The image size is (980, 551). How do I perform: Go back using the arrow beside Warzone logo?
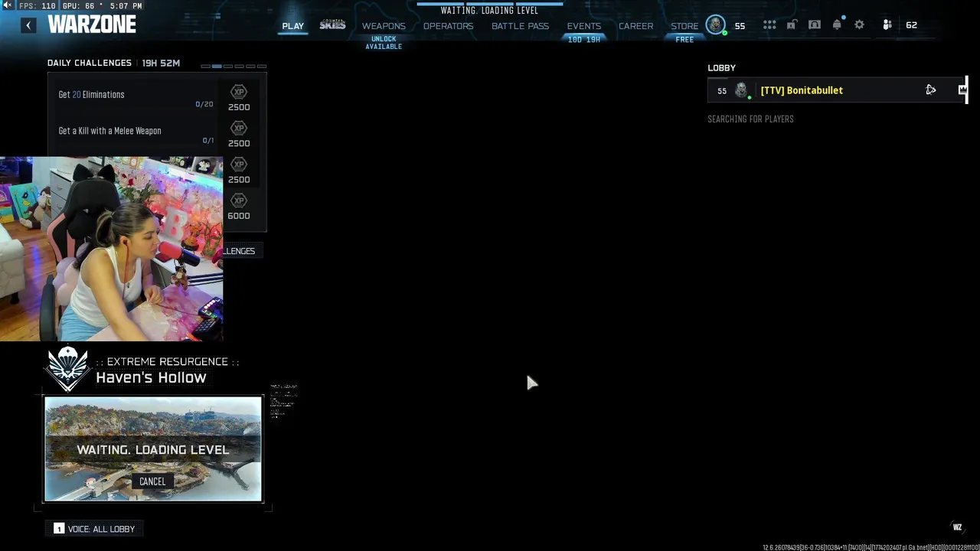[x=28, y=25]
